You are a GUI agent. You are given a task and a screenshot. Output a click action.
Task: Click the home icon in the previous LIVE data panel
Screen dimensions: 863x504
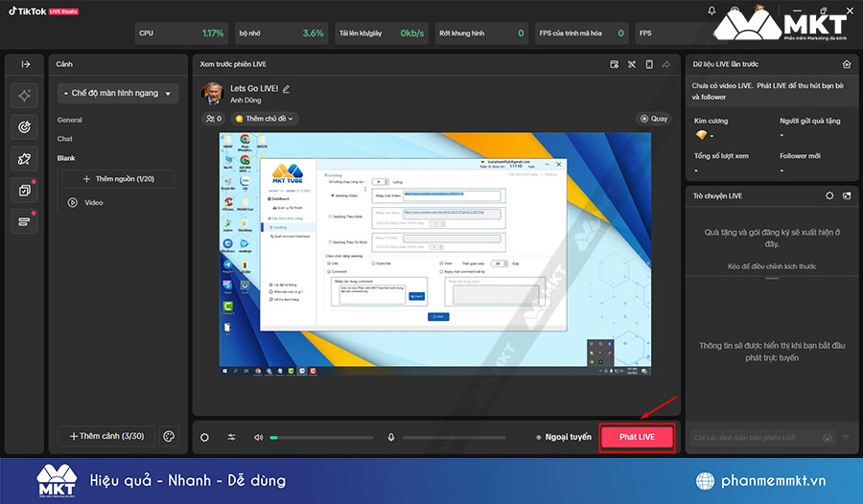[847, 64]
